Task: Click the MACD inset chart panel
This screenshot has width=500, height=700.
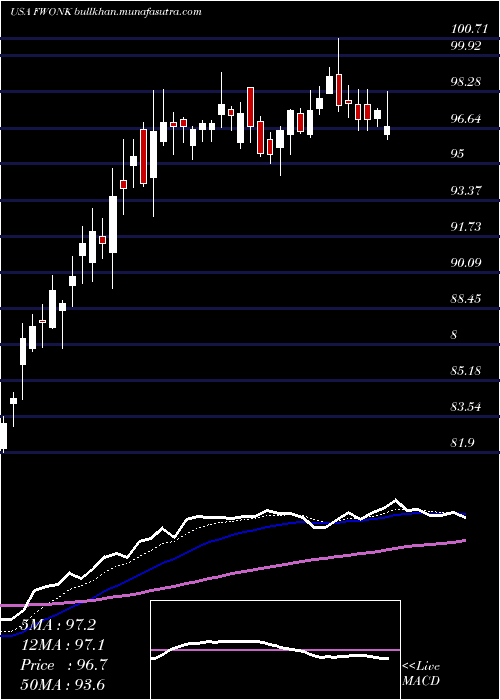Action: 275,650
